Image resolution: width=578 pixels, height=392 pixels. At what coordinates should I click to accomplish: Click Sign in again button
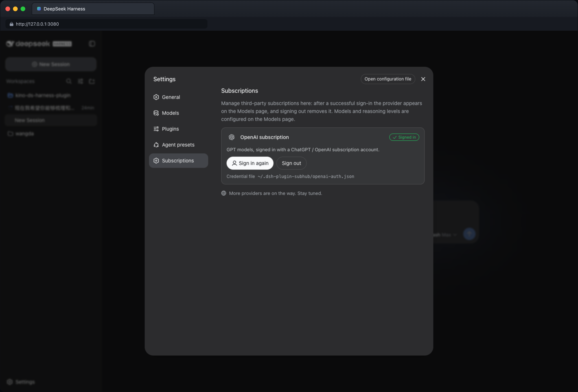250,163
